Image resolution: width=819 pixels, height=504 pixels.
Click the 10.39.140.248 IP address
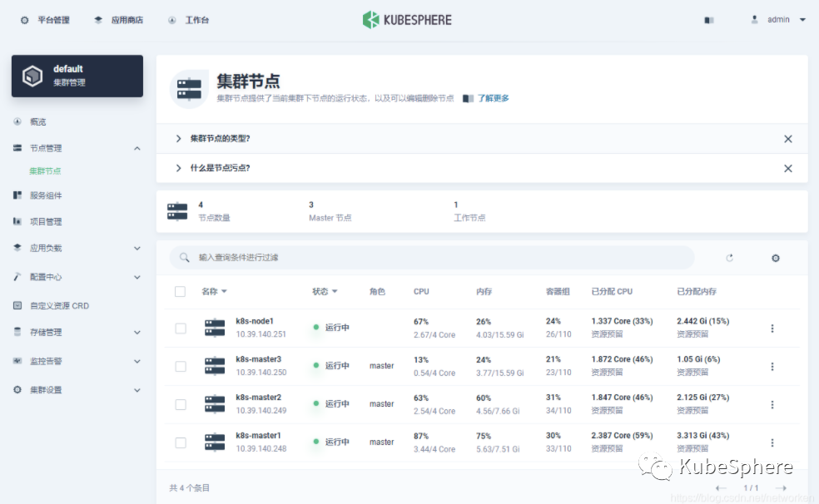pos(261,449)
